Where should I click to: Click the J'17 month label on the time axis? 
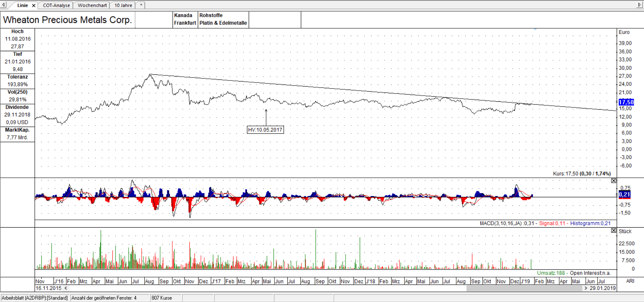click(216, 281)
